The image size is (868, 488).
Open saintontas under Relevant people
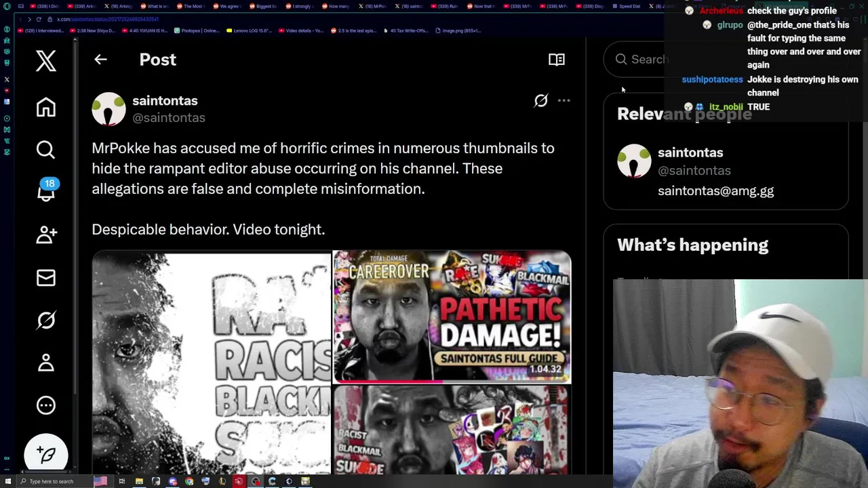coord(690,152)
